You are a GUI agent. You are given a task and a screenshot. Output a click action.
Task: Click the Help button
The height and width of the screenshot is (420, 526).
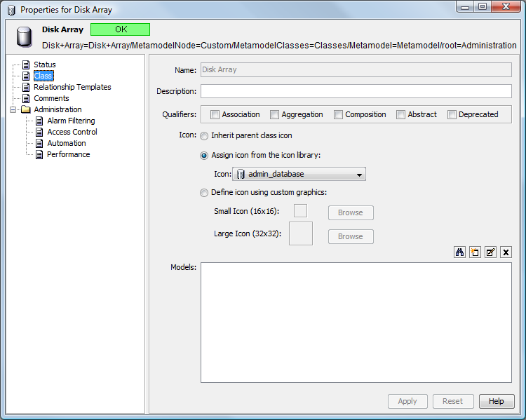[497, 401]
